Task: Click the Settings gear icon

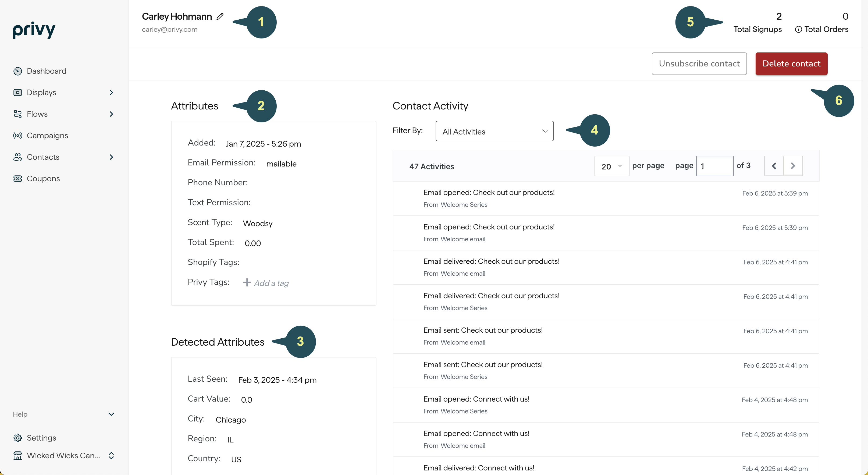Action: [x=17, y=438]
